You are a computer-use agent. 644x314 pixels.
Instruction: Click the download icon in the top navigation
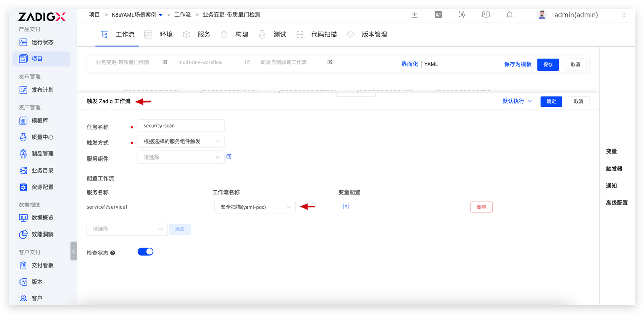(x=414, y=15)
